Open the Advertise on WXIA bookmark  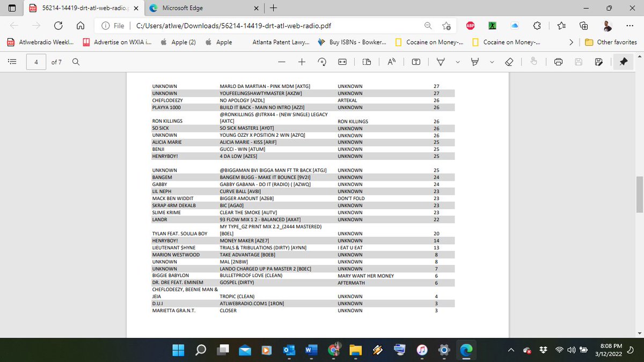coord(117,42)
